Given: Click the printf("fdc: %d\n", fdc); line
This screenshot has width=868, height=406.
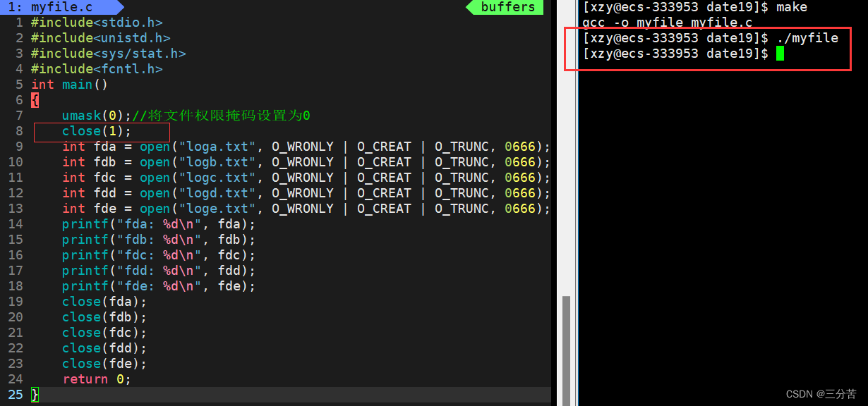Looking at the screenshot, I should [x=159, y=255].
